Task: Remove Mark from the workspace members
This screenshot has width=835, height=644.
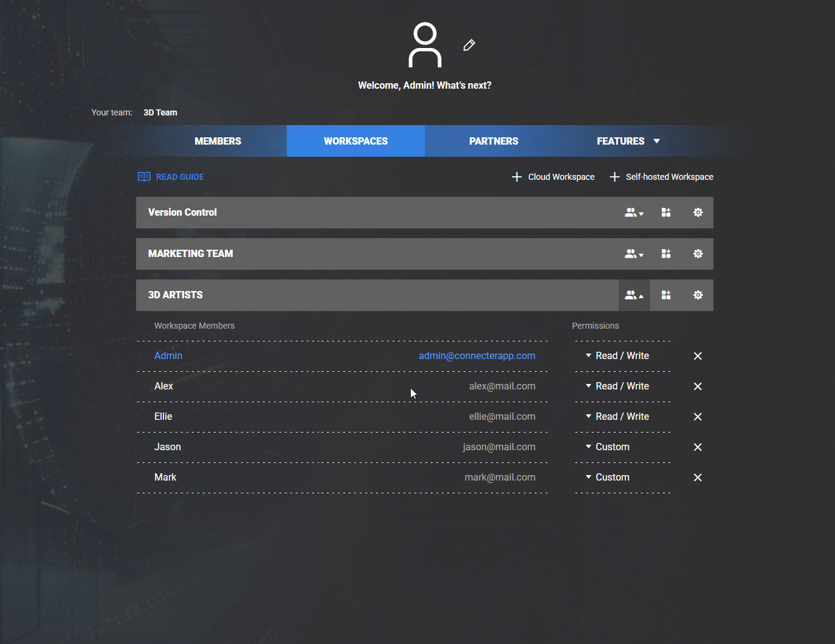Action: coord(698,478)
